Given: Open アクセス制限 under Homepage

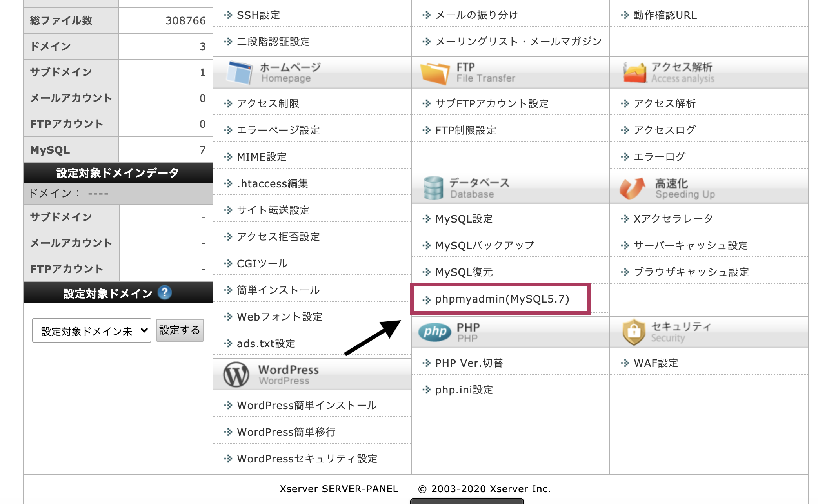Looking at the screenshot, I should click(x=268, y=103).
